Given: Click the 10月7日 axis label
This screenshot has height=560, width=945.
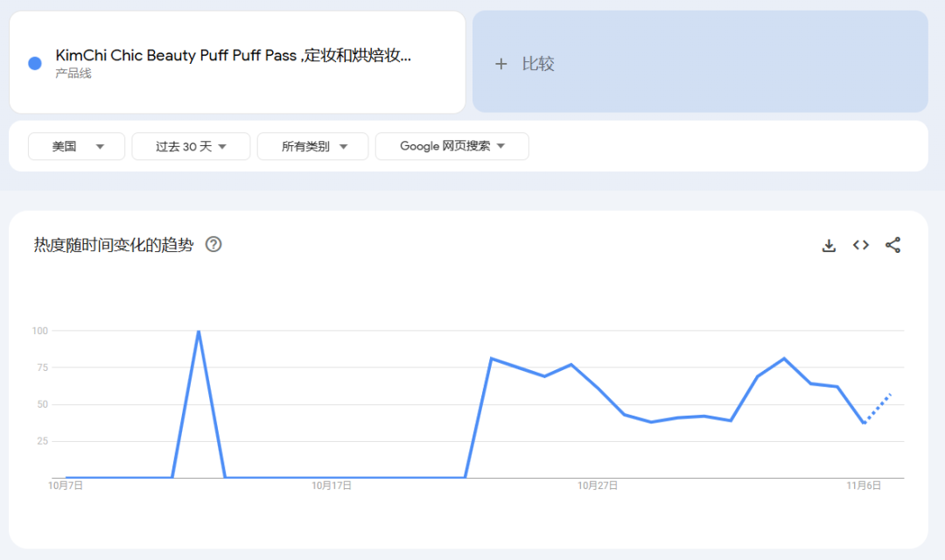Looking at the screenshot, I should tap(66, 486).
